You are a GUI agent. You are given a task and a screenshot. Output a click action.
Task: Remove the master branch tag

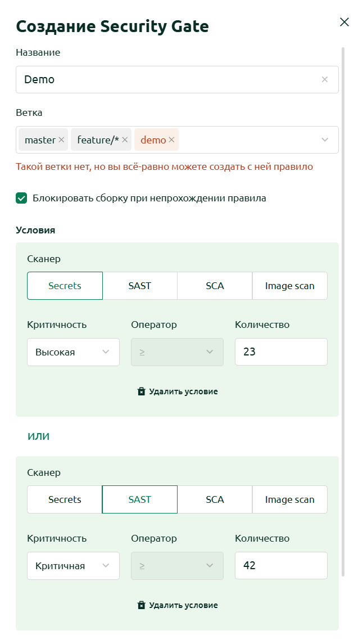click(x=61, y=139)
